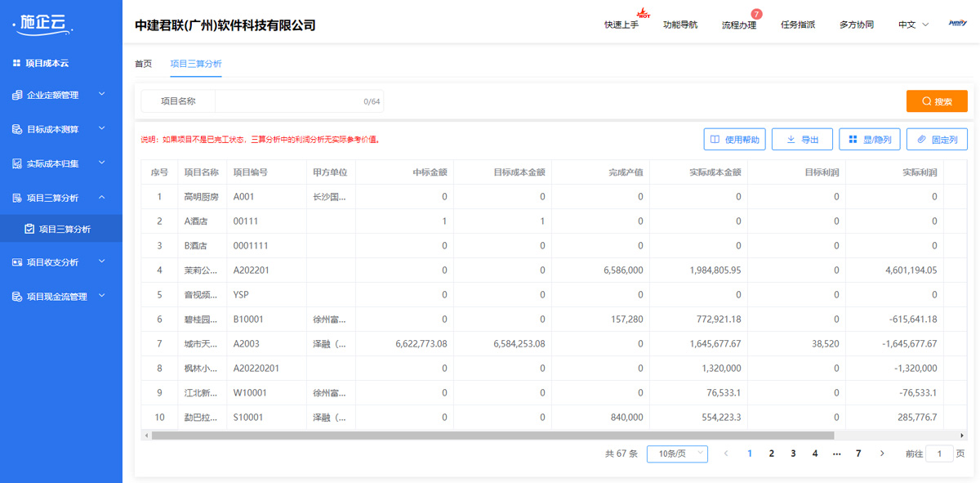
Task: Expand the 实际成本归集 menu chevron
Action: pos(102,163)
